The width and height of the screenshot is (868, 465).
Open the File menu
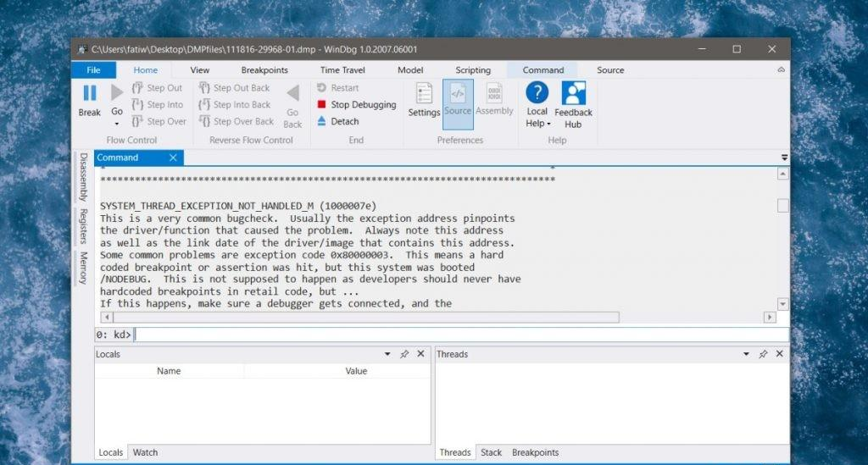pos(93,70)
